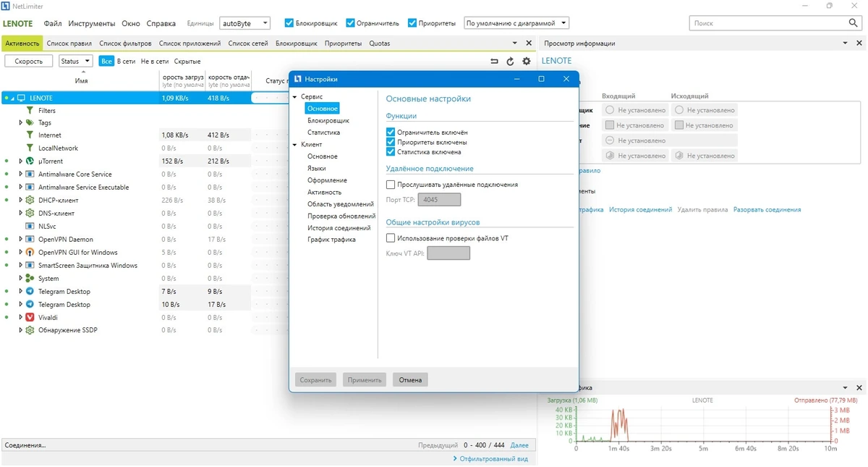868x467 pixels.
Task: Click the Скорость button
Action: [29, 62]
